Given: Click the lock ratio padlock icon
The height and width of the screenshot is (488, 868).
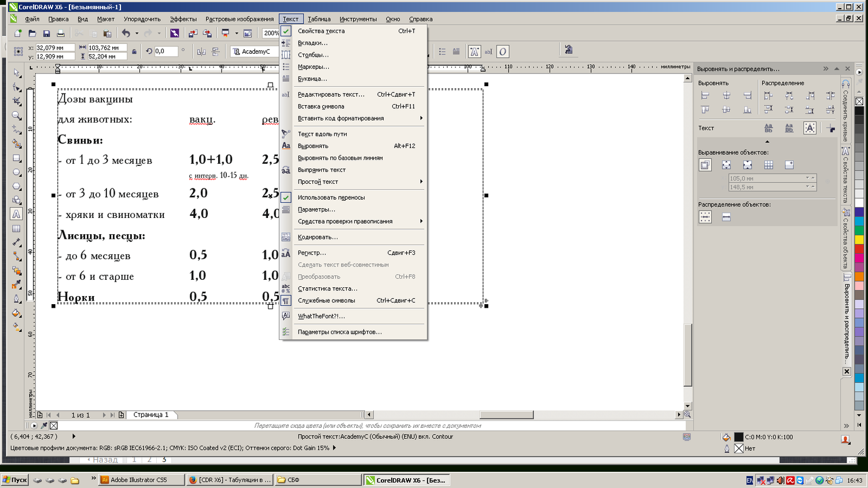Looking at the screenshot, I should [x=134, y=51].
